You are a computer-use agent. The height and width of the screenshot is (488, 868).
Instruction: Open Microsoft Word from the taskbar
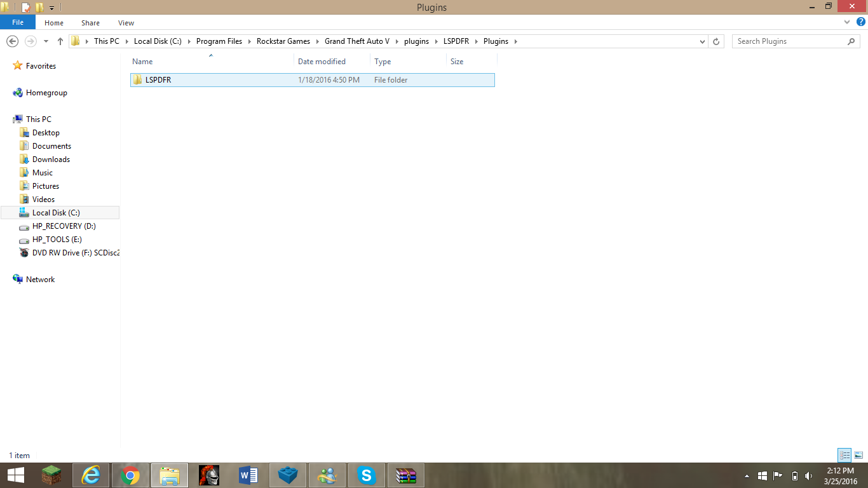click(248, 475)
